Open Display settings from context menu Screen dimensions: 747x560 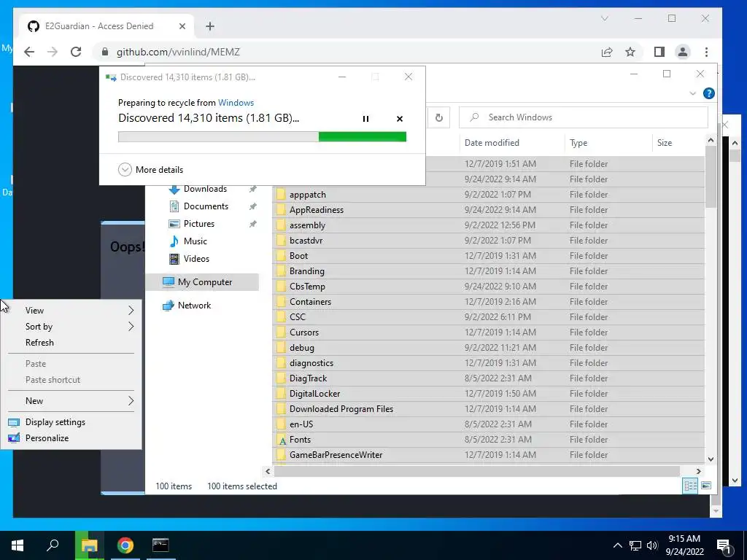click(x=71, y=422)
